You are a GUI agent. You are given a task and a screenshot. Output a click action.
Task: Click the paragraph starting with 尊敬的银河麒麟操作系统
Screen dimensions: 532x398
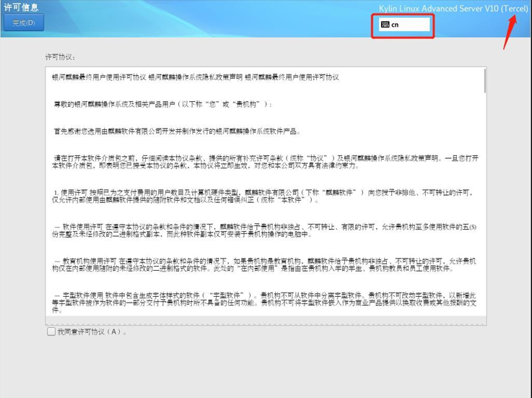point(162,104)
